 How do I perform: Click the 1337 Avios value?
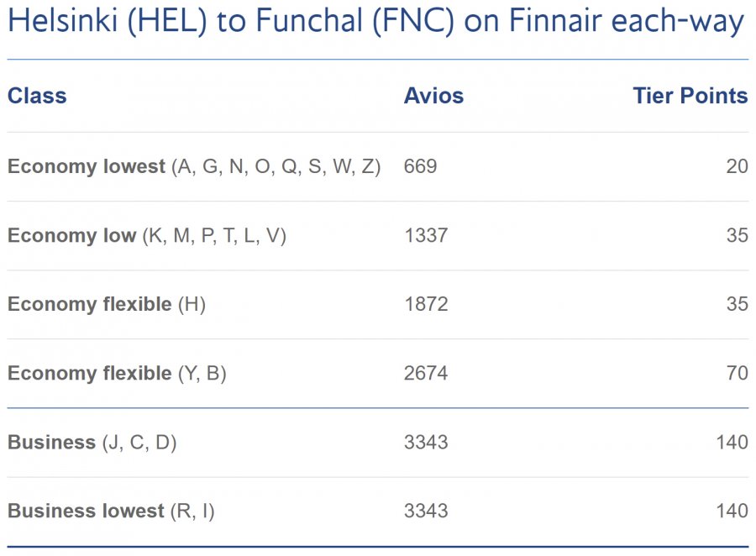coord(426,236)
